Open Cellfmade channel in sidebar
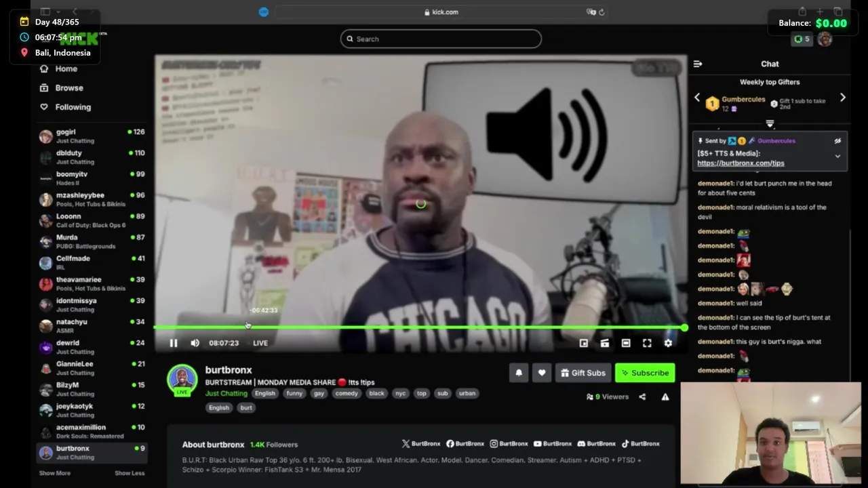 tap(92, 262)
